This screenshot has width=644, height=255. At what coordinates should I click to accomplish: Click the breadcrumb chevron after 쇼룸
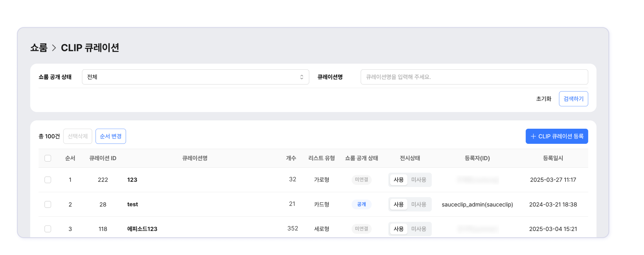pyautogui.click(x=54, y=48)
